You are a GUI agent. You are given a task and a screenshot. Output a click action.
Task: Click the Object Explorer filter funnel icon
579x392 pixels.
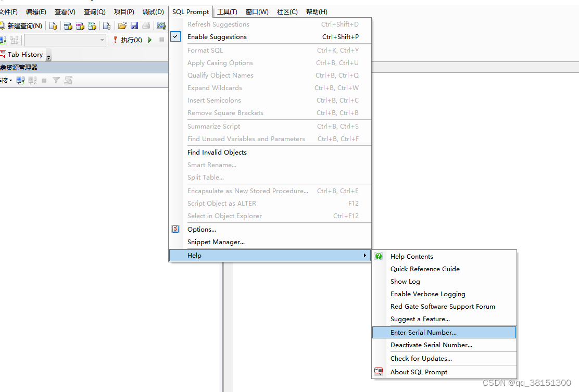56,81
